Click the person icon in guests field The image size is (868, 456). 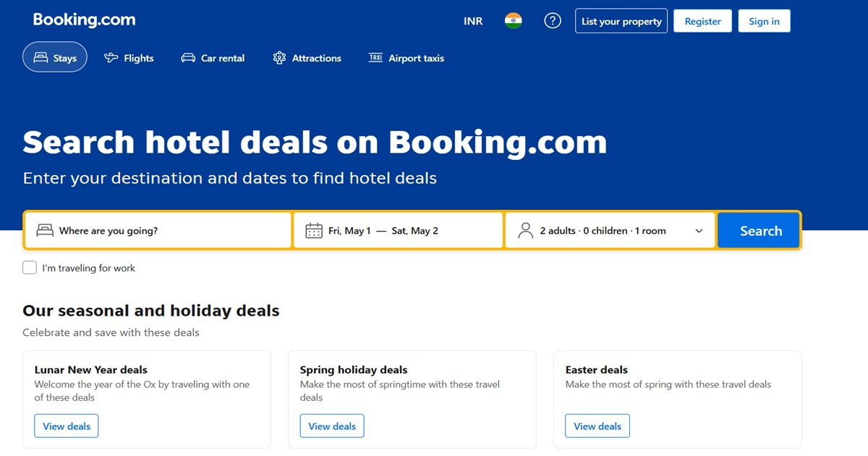[526, 231]
